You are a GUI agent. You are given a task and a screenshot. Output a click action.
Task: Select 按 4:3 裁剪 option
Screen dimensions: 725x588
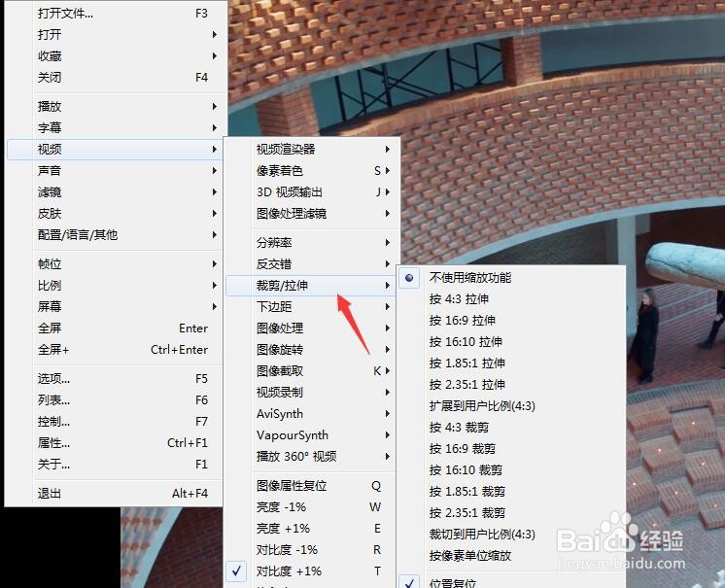click(x=510, y=427)
